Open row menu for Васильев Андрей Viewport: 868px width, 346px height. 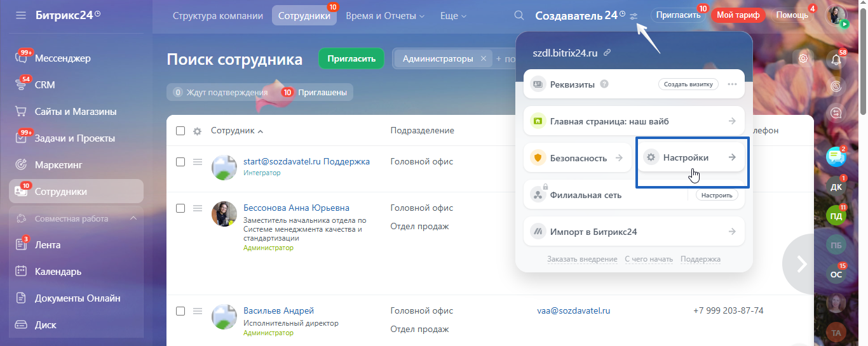coord(198,311)
